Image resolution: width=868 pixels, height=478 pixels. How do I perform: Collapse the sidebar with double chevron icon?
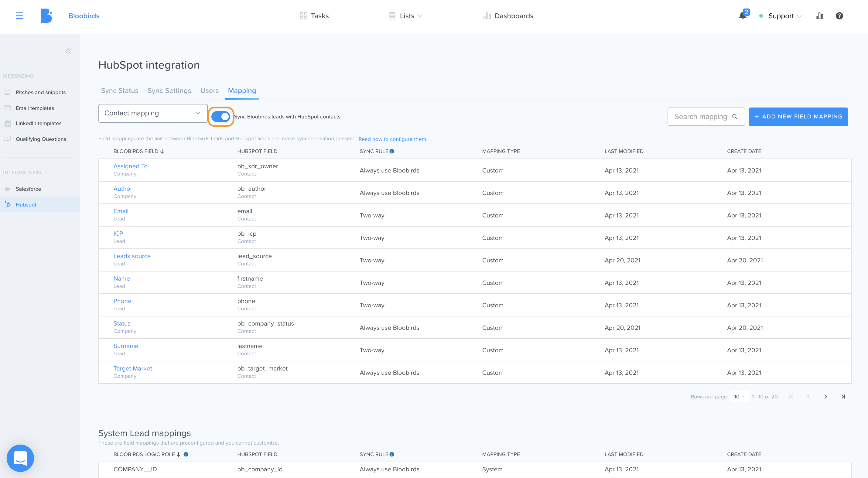68,51
